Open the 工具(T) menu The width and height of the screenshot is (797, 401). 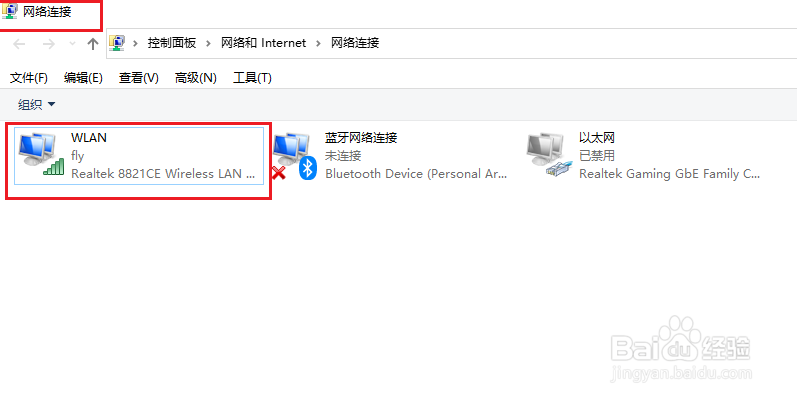click(x=252, y=78)
